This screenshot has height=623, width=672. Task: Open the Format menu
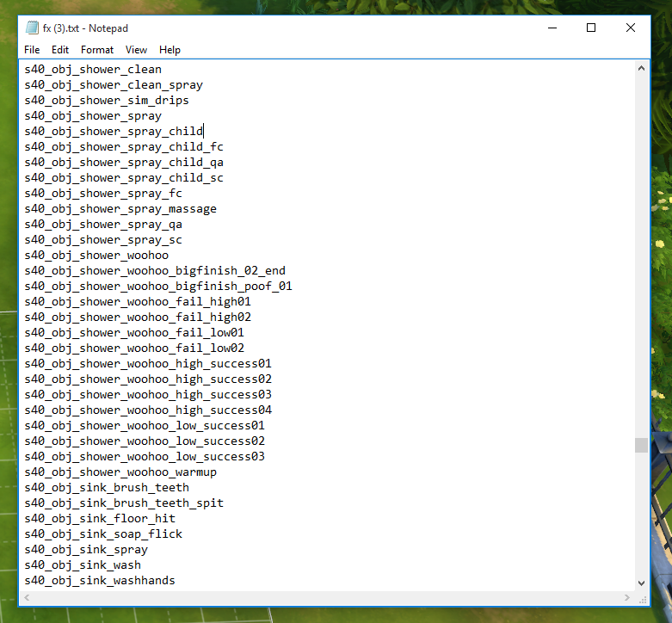tap(97, 50)
